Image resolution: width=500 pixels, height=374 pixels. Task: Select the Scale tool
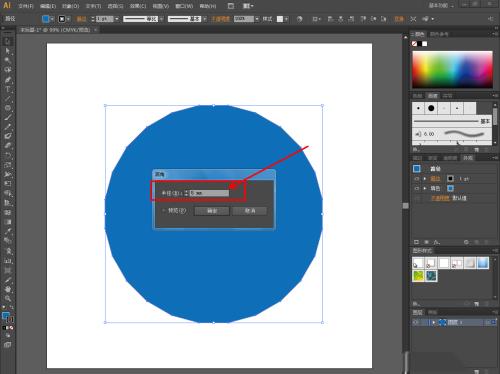click(x=8, y=165)
